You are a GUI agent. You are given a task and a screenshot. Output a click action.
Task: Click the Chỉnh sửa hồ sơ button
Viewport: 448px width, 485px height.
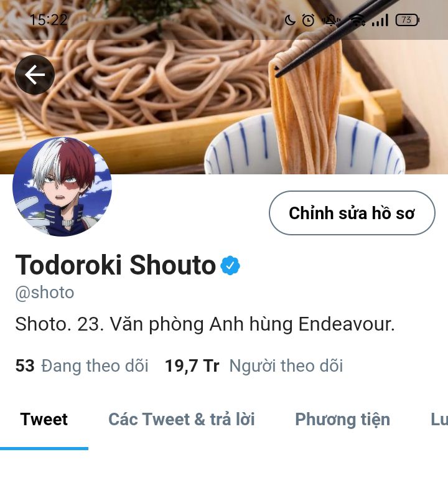point(352,213)
